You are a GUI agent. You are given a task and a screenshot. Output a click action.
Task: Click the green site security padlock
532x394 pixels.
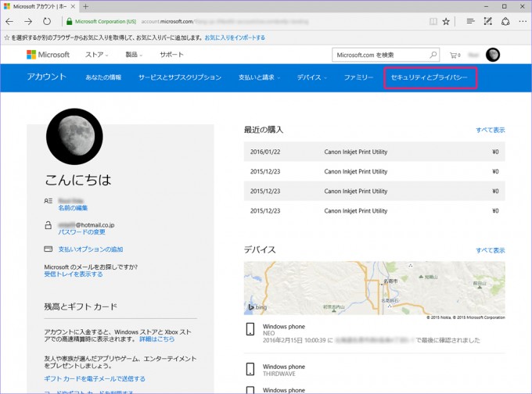click(69, 21)
